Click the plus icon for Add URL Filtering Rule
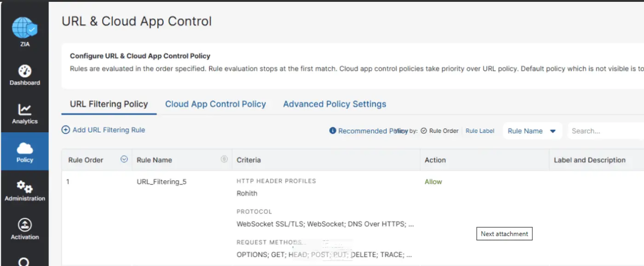The width and height of the screenshot is (644, 266). (x=66, y=130)
